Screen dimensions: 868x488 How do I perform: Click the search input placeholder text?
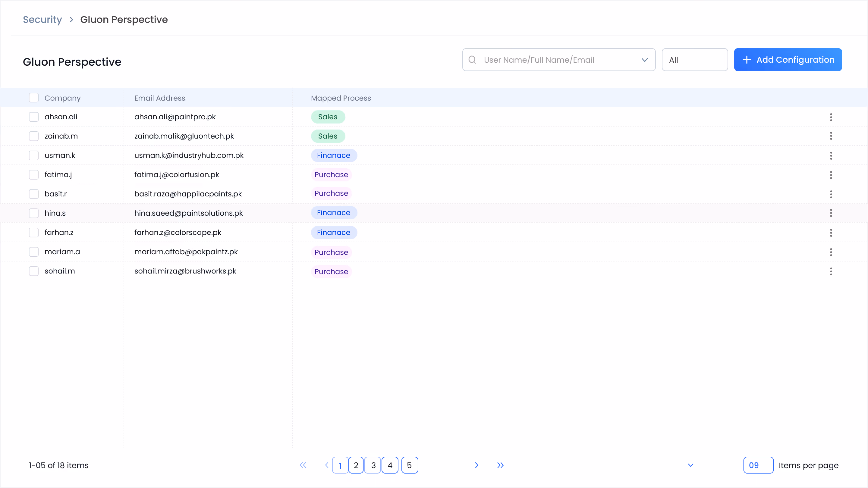pyautogui.click(x=539, y=60)
